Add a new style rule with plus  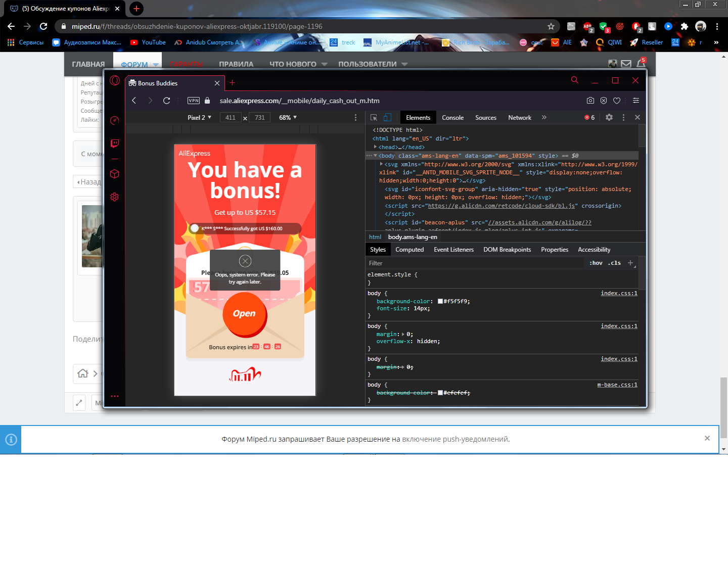[x=630, y=263]
